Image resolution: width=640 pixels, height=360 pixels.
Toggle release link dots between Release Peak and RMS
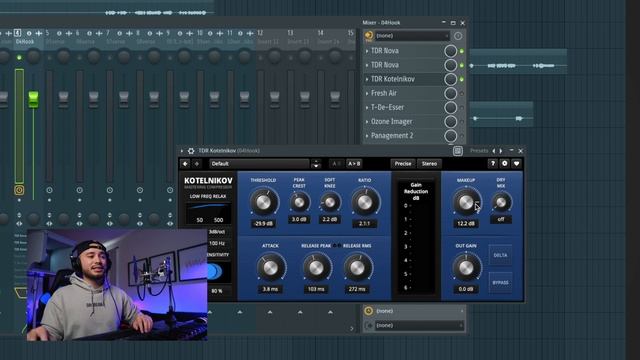[x=337, y=246]
